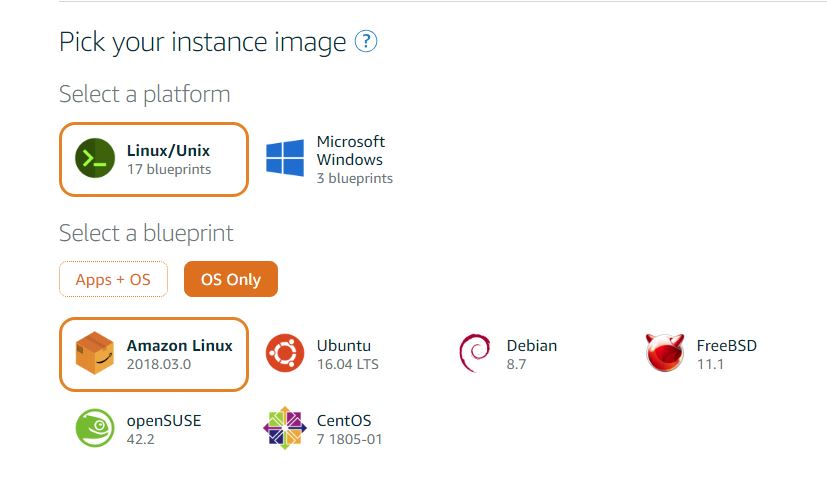Choose the FreeBSD daemon logo

(x=665, y=353)
